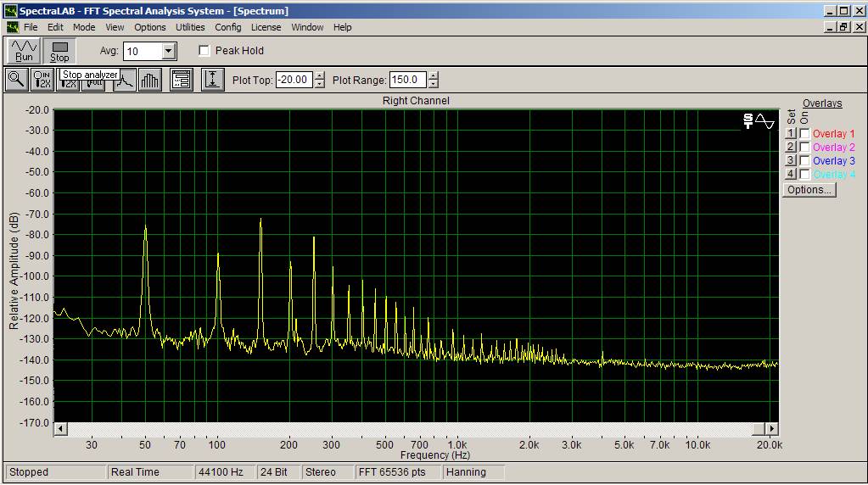Open the Help menu
Image resolution: width=868 pixels, height=485 pixels.
(x=342, y=27)
